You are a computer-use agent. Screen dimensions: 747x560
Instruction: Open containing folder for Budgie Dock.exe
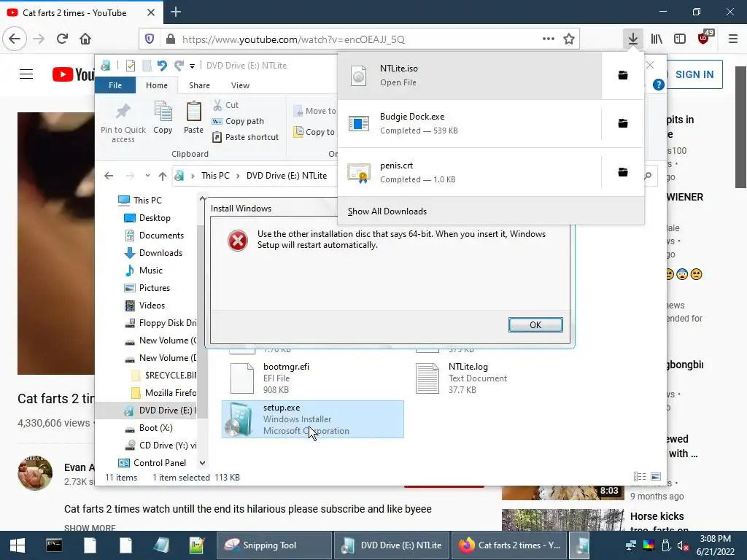623,123
